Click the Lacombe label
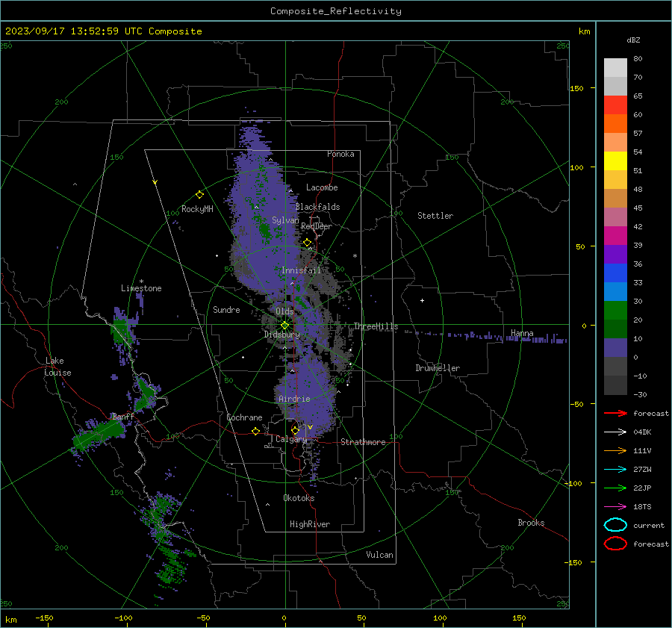The width and height of the screenshot is (672, 628). (x=322, y=187)
